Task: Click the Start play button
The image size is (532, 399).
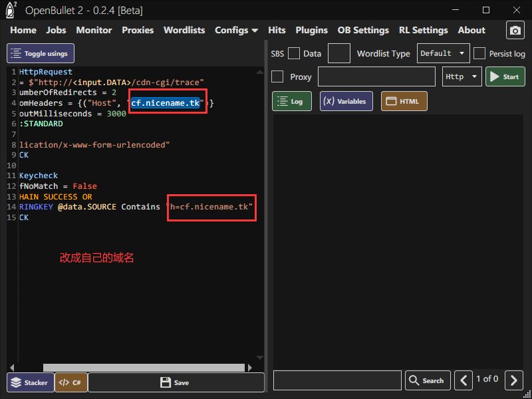Action: [x=505, y=76]
